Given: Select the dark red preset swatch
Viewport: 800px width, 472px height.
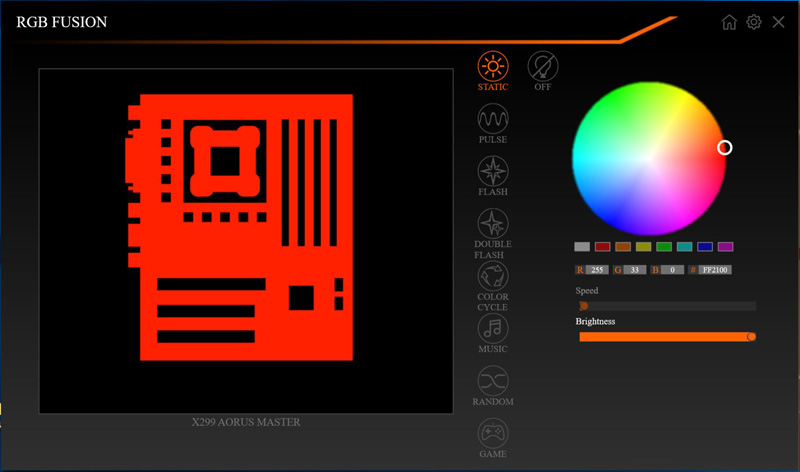Looking at the screenshot, I should (602, 247).
